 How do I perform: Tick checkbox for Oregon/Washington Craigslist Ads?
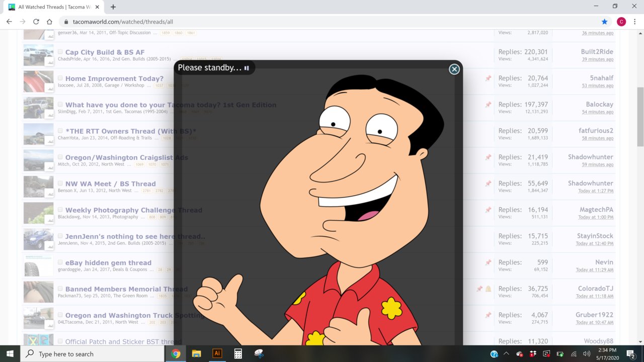click(x=60, y=157)
